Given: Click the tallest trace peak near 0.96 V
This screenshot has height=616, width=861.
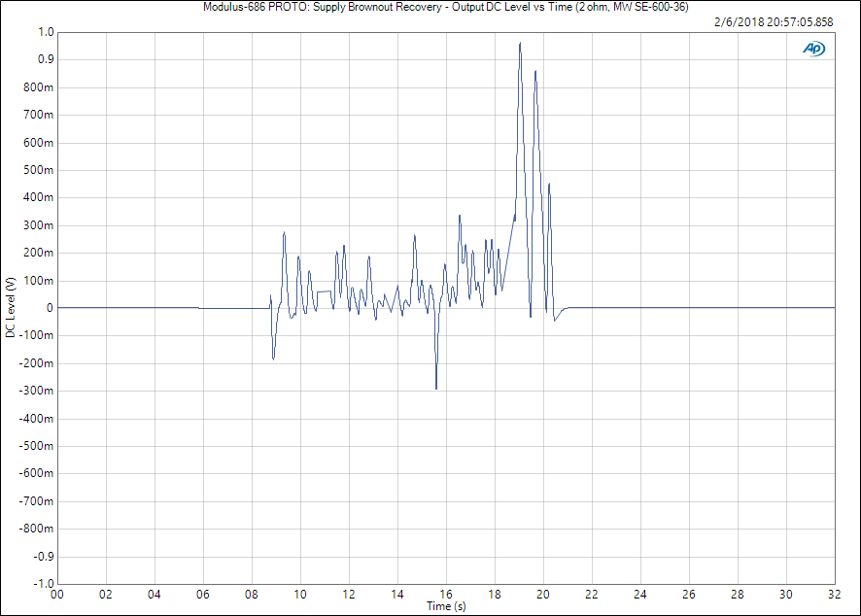Looking at the screenshot, I should click(x=520, y=44).
